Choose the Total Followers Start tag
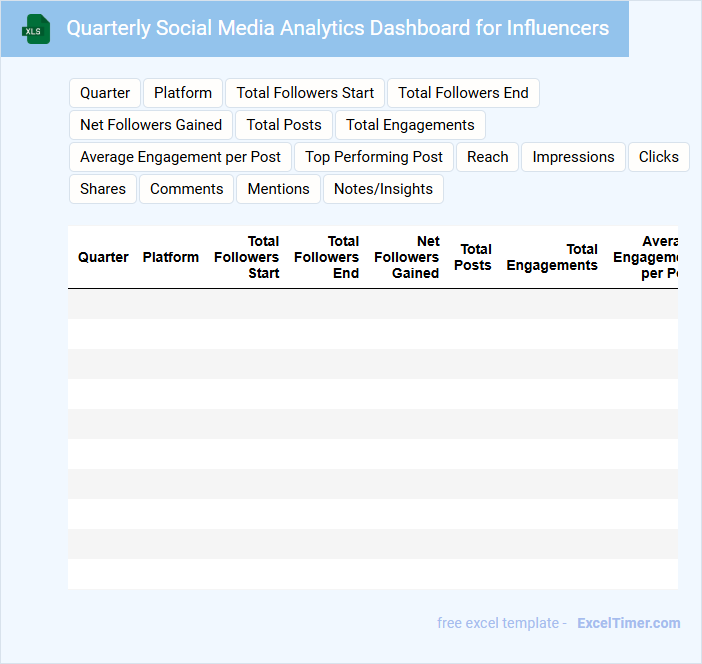Screen dimensions: 702x664 click(x=305, y=93)
